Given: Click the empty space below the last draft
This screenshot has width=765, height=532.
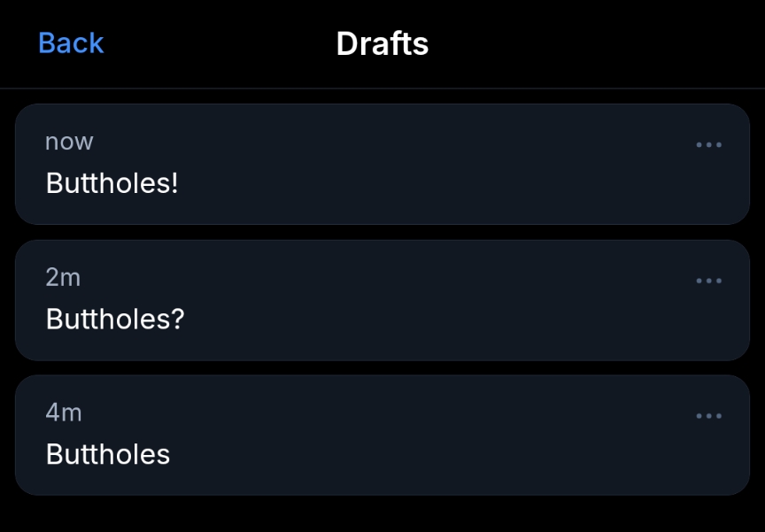Looking at the screenshot, I should click(382, 515).
